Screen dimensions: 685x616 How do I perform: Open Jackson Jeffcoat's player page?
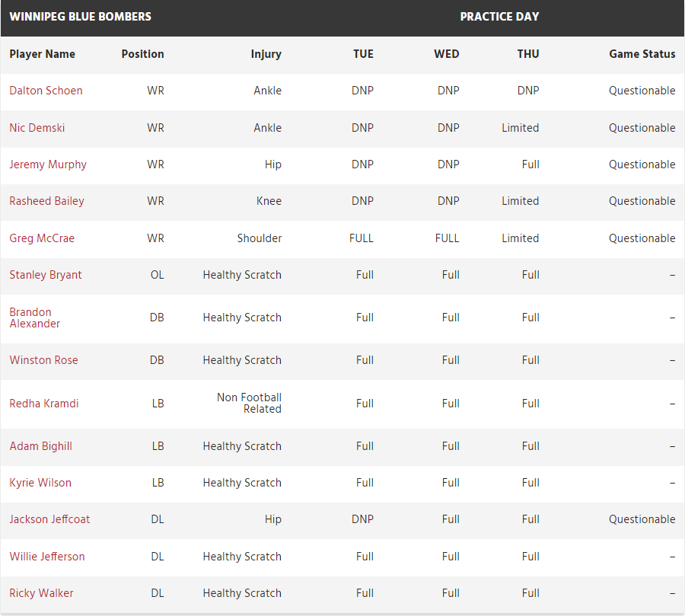49,519
